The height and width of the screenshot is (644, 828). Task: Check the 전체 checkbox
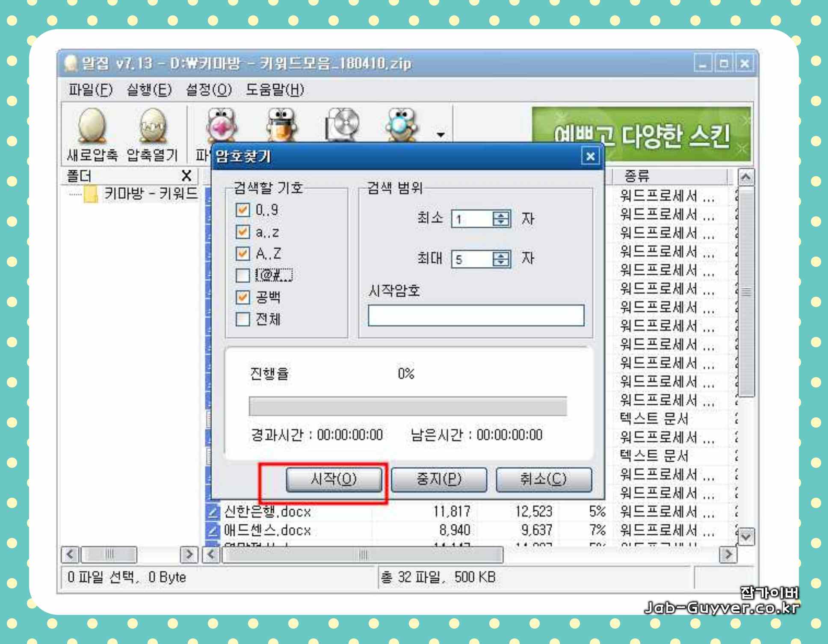(x=242, y=319)
